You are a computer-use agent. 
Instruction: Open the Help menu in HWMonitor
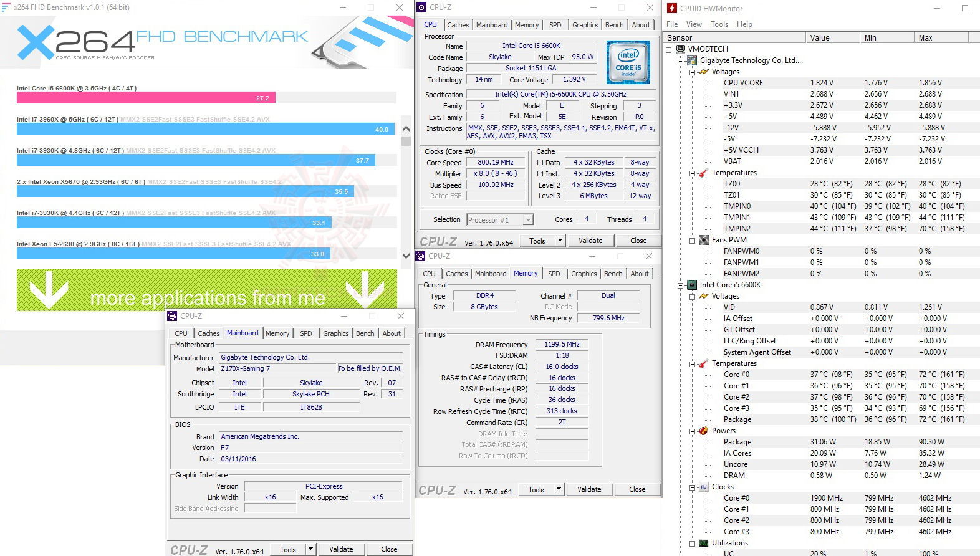tap(744, 24)
